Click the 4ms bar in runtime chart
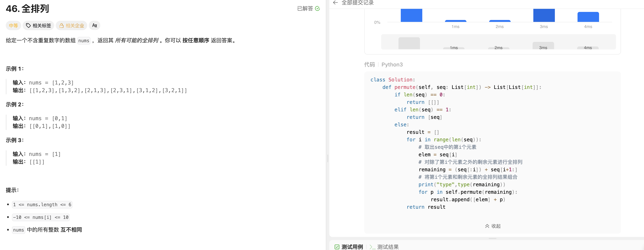This screenshot has height=250, width=644. (588, 17)
